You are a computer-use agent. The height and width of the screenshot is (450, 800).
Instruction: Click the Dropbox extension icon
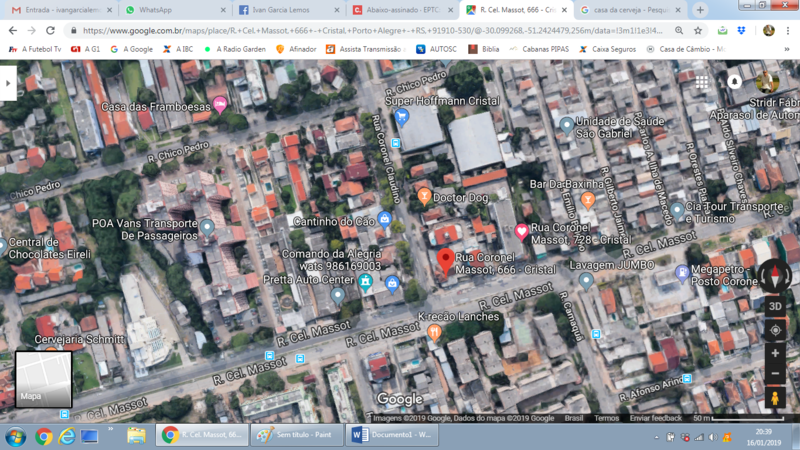tap(741, 31)
